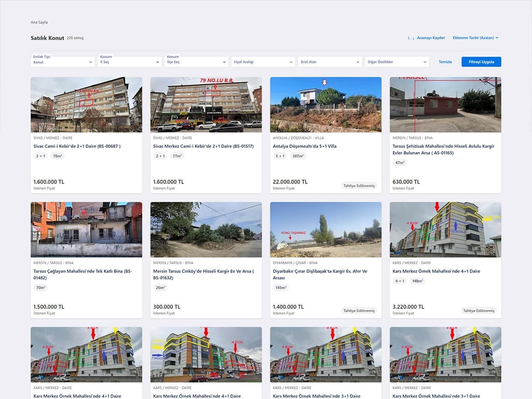Click the 235 sonuç result count
Image resolution: width=532 pixels, height=399 pixels.
(75, 38)
